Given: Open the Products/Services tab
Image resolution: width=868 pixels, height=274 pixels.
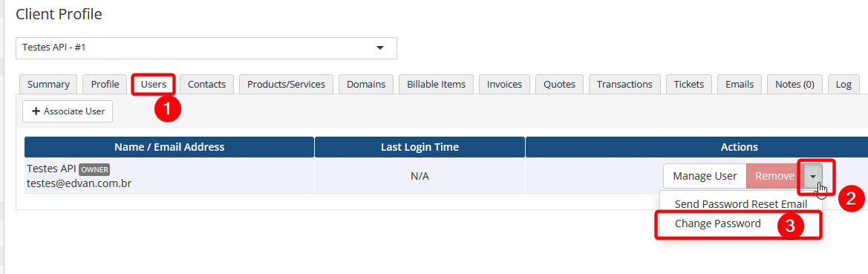Looking at the screenshot, I should click(x=286, y=84).
